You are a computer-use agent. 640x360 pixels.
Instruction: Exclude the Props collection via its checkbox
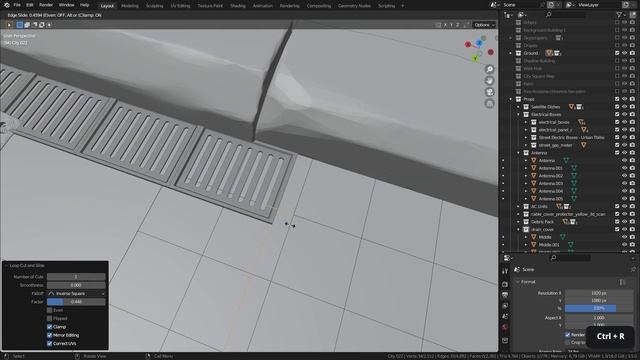(617, 99)
